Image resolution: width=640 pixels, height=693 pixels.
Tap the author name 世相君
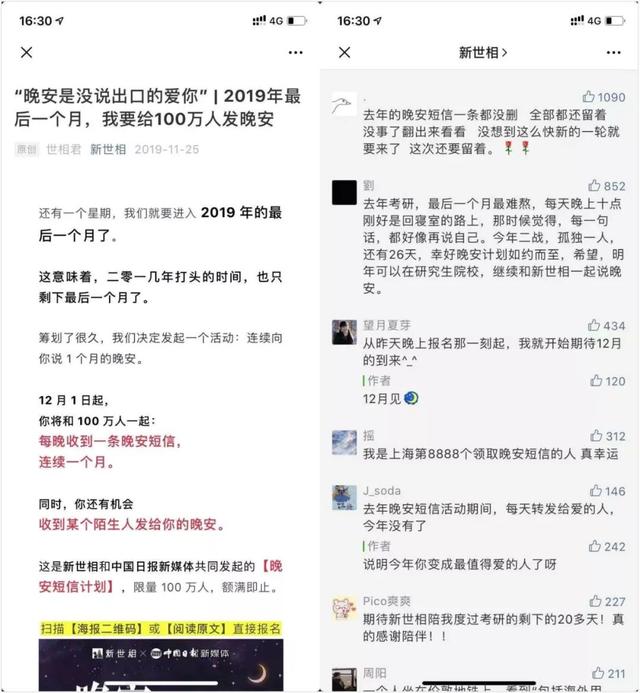(64, 149)
